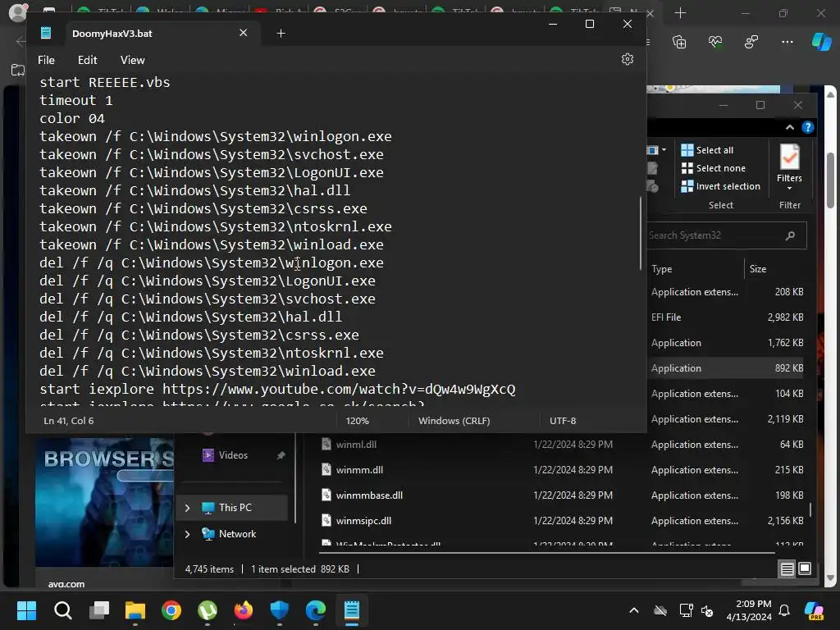
Task: Click Select none in File Explorer ribbon
Action: tap(713, 168)
